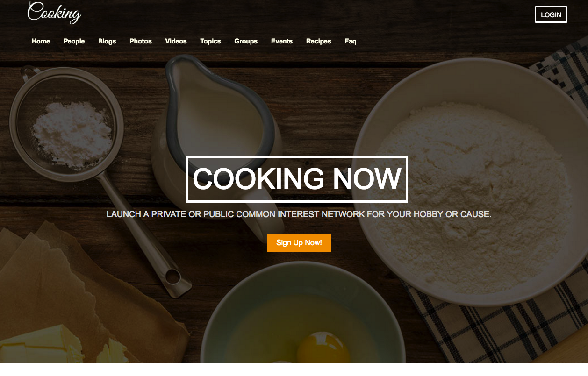Navigate to Blogs
This screenshot has width=588, height=376.
point(107,41)
